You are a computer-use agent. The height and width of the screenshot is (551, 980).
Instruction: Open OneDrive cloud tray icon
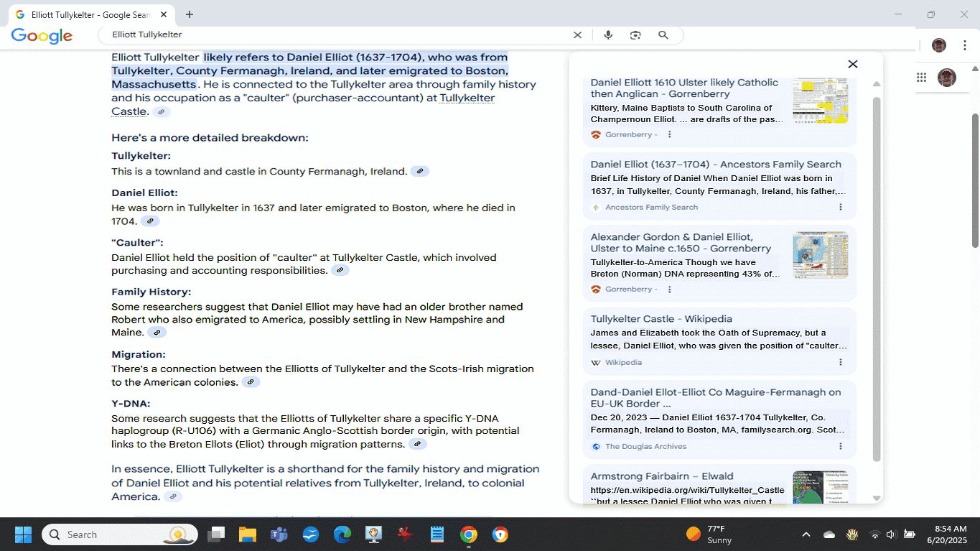829,534
